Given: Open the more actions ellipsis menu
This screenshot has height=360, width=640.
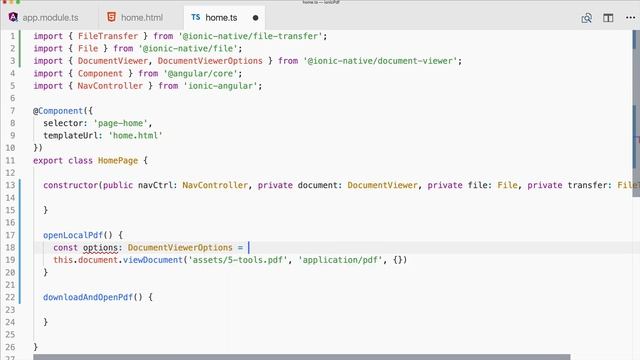Looking at the screenshot, I should point(630,18).
